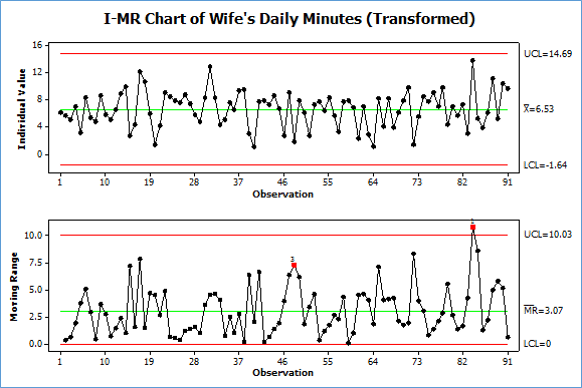This screenshot has height=388, width=582.
Task: Click the individuals chart peak near observation 31
Action: (x=210, y=67)
